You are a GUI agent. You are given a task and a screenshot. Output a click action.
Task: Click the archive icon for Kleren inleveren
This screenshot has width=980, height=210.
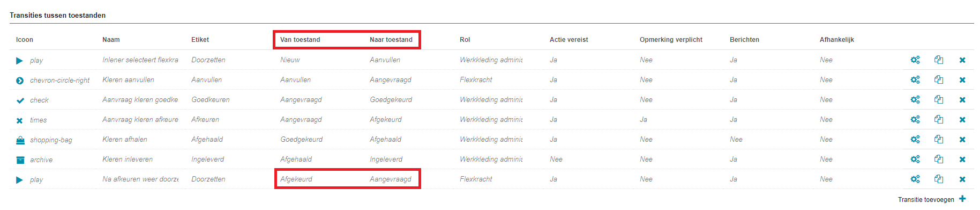[20, 160]
